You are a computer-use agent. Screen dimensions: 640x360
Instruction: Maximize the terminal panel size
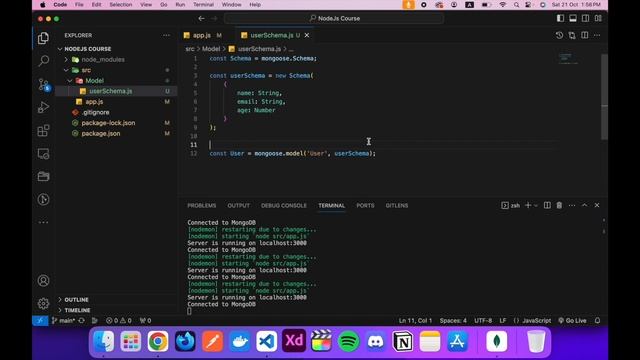[584, 205]
